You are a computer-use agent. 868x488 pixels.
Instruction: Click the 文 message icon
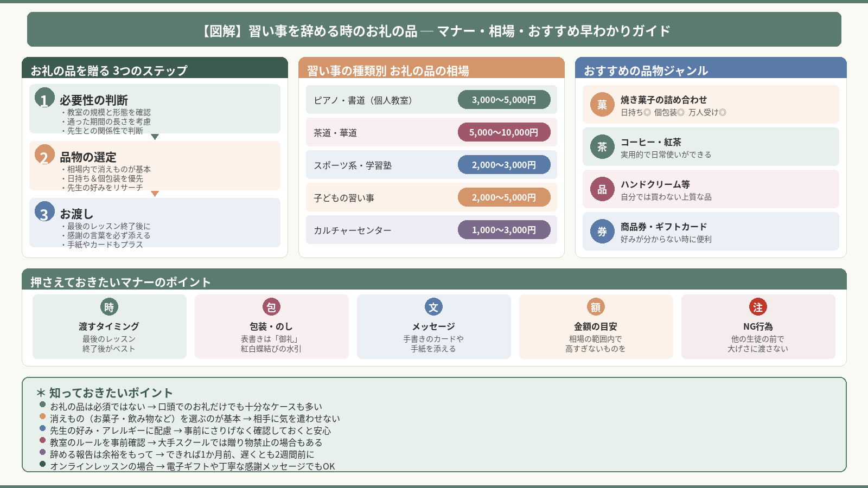click(x=433, y=307)
